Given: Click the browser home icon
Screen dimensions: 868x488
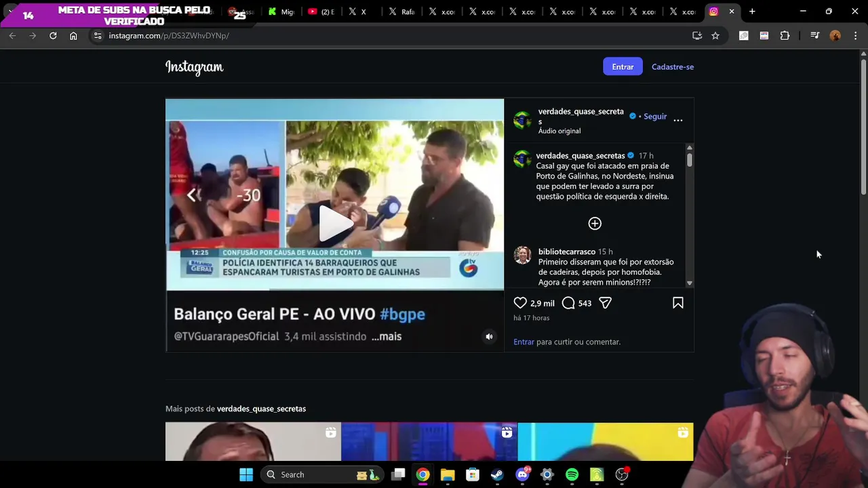Looking at the screenshot, I should coord(73,35).
